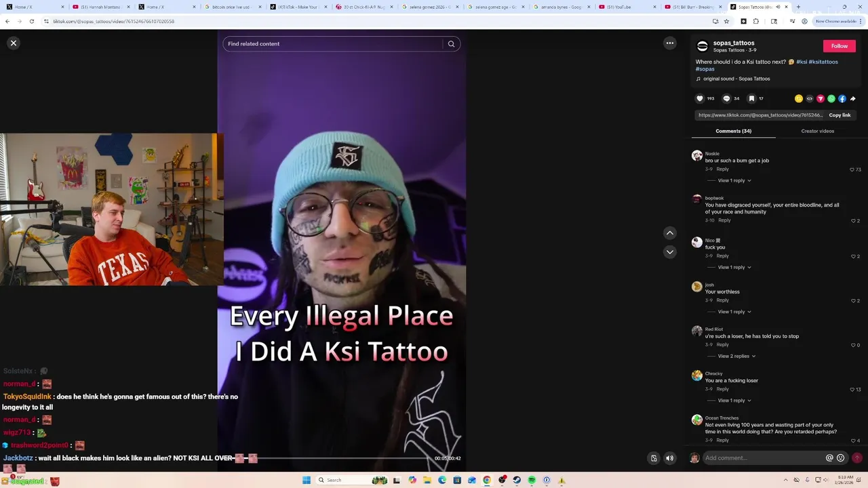The height and width of the screenshot is (488, 868).
Task: Click the Add comment input field
Action: [x=763, y=458]
